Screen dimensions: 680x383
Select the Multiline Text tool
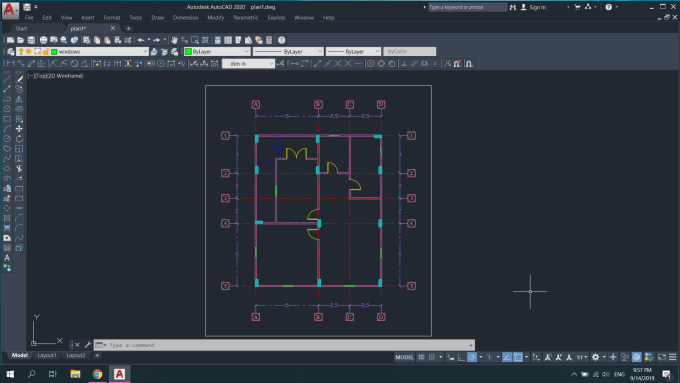coord(7,258)
